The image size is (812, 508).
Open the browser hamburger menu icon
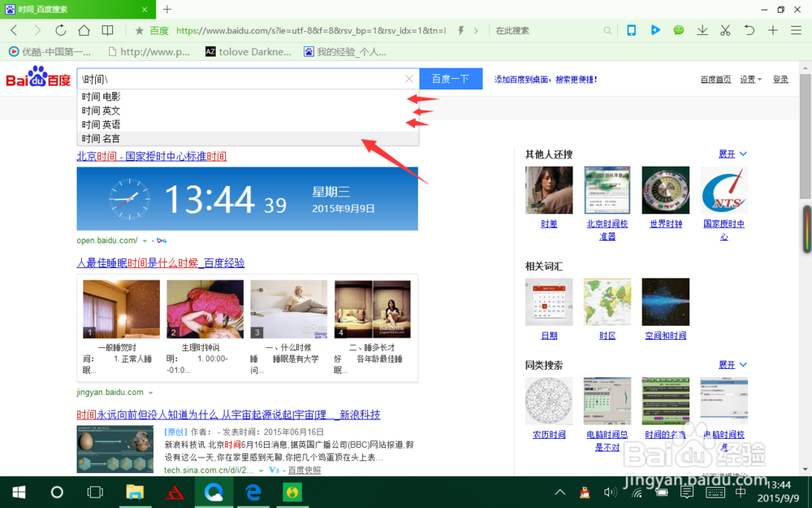797,31
